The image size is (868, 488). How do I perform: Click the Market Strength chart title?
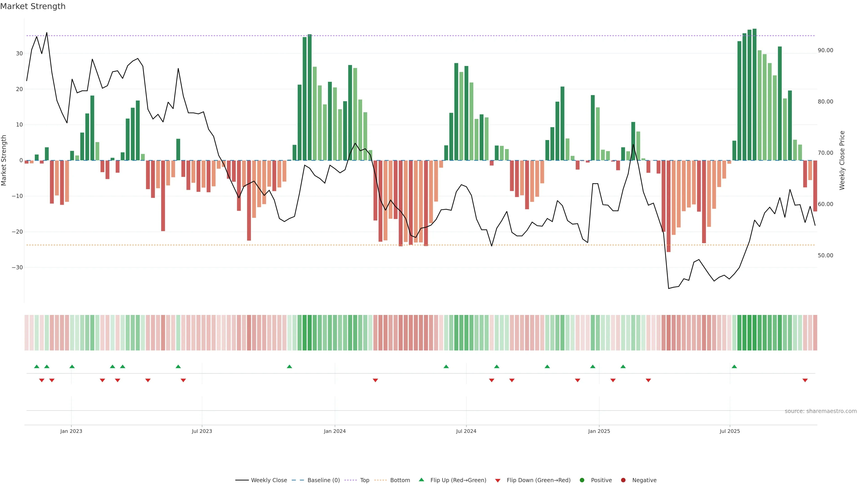pos(33,6)
